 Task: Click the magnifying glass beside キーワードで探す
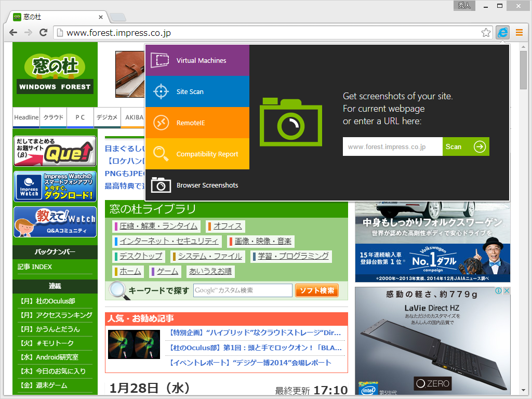point(116,290)
